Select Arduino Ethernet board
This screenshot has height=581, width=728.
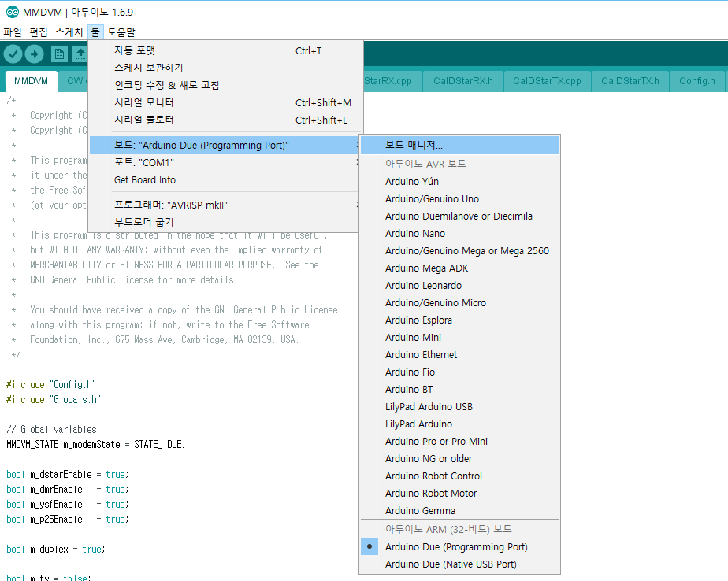(459, 355)
